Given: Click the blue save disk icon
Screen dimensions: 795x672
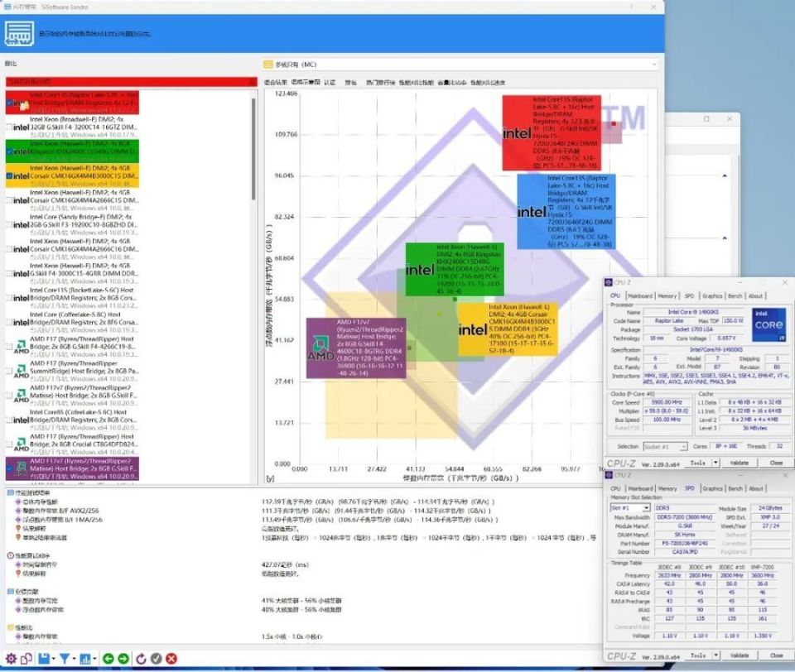Looking at the screenshot, I should [44, 658].
